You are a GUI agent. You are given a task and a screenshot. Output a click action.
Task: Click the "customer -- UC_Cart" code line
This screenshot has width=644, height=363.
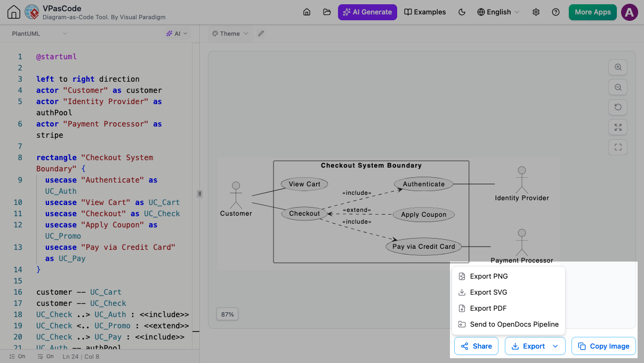click(x=79, y=292)
